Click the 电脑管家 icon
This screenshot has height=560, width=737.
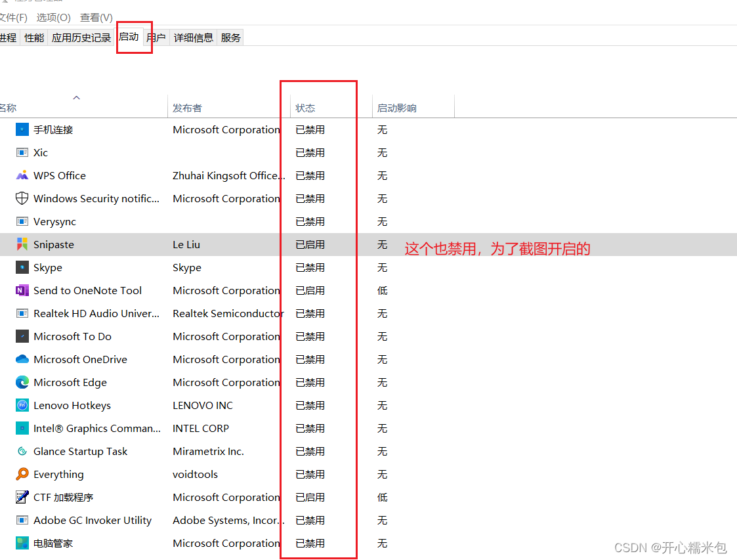click(x=22, y=543)
